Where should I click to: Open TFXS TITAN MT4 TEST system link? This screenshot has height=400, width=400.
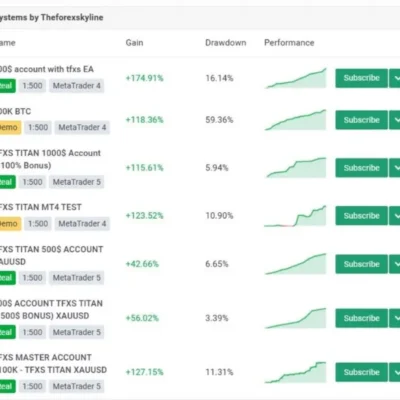(40, 207)
